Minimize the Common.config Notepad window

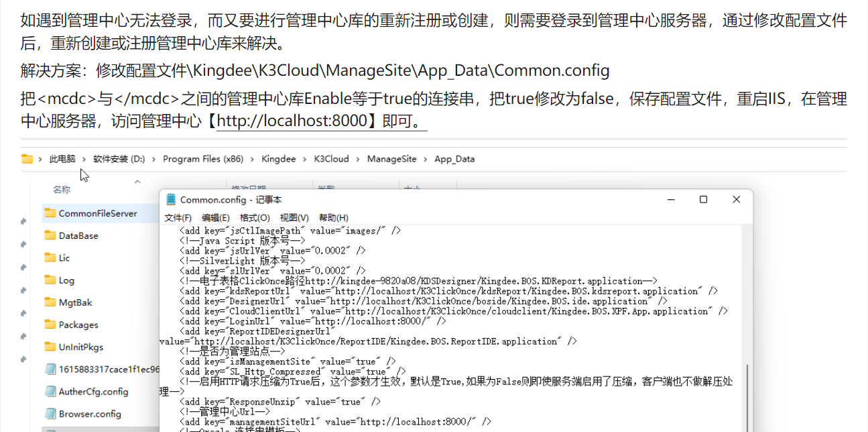tap(671, 200)
